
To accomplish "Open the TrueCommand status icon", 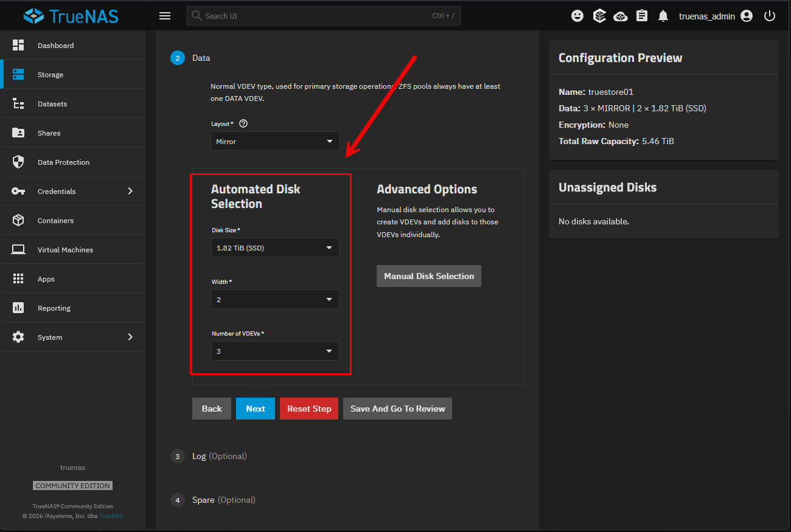I will [599, 16].
